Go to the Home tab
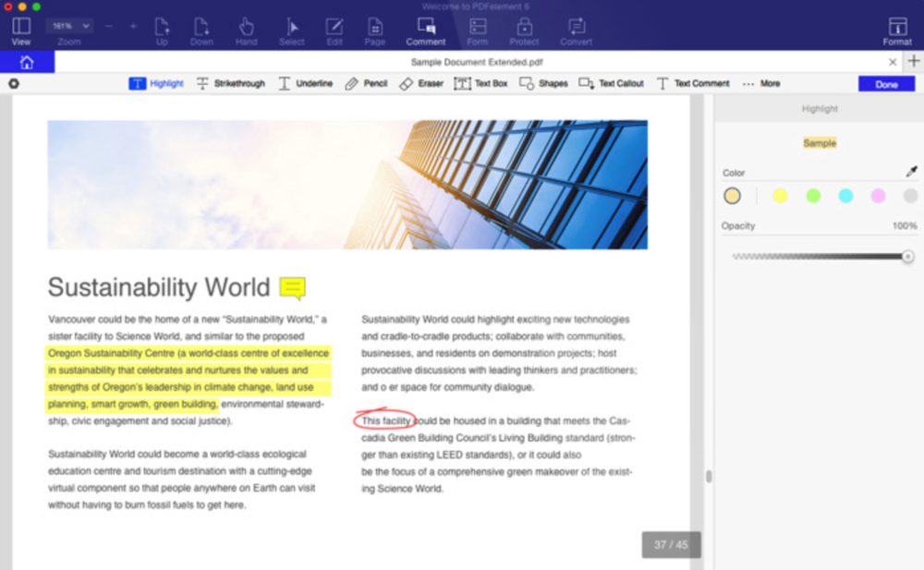The width and height of the screenshot is (924, 570). 27,62
